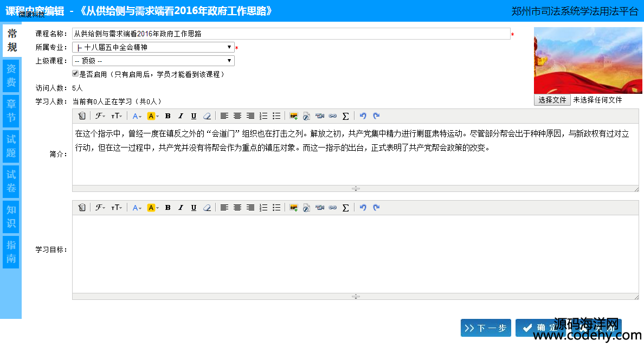The width and height of the screenshot is (644, 346).
Task: Open the 所属专业 dropdown
Action: 153,47
